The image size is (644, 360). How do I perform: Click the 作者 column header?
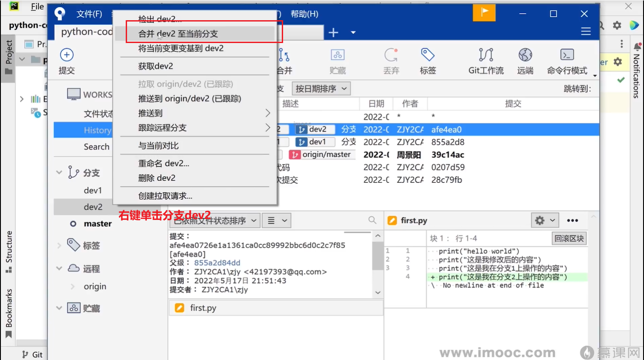coord(410,104)
